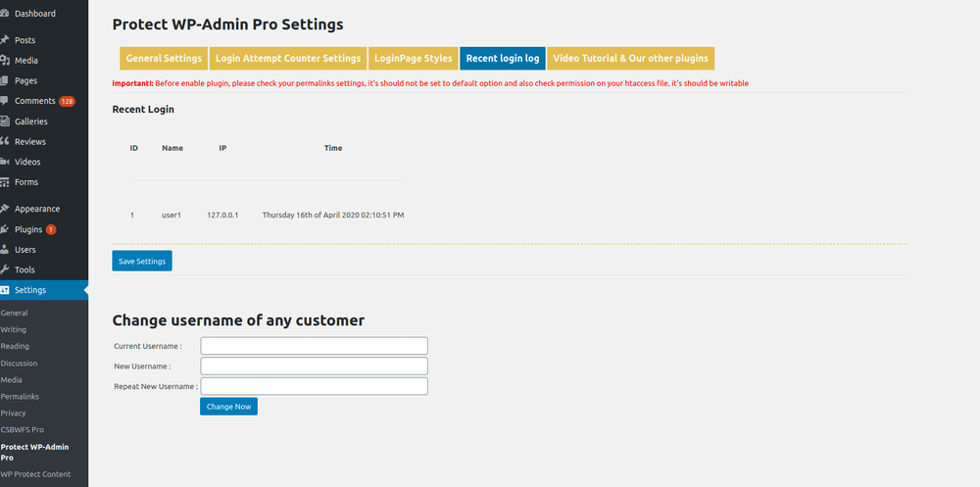This screenshot has height=487, width=980.
Task: Click the Save Settings button
Action: coord(142,261)
